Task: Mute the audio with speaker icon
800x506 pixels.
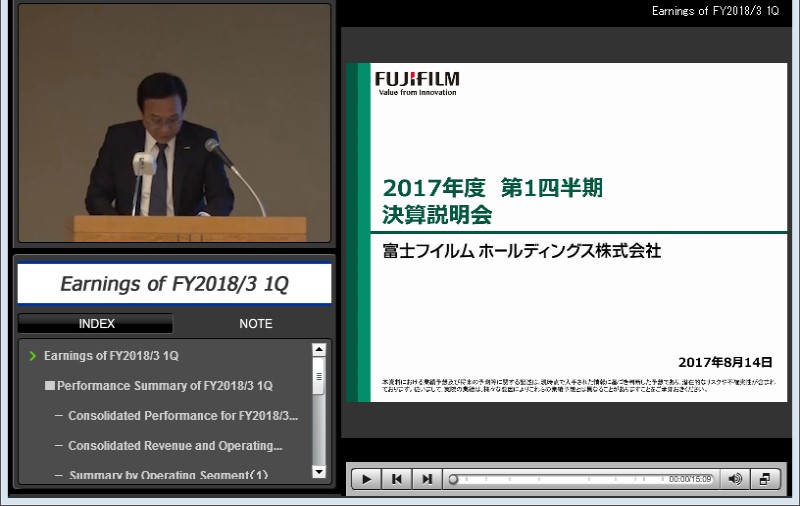Action: (735, 479)
